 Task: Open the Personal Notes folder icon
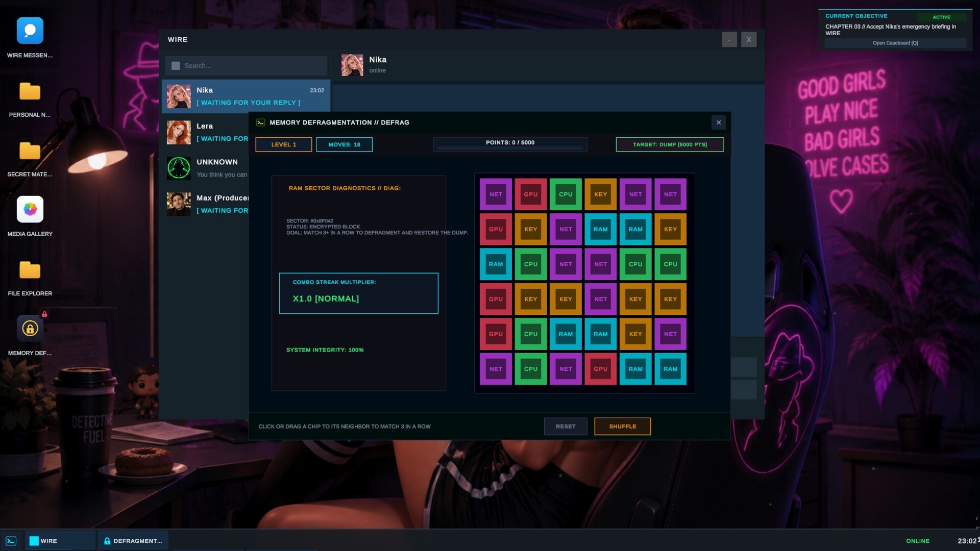pyautogui.click(x=30, y=91)
